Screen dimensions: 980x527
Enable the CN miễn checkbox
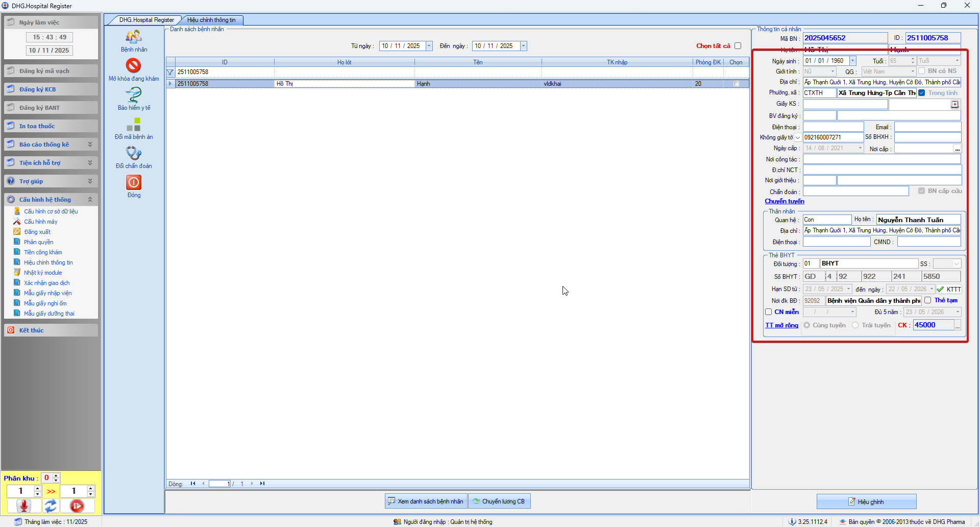(x=768, y=312)
